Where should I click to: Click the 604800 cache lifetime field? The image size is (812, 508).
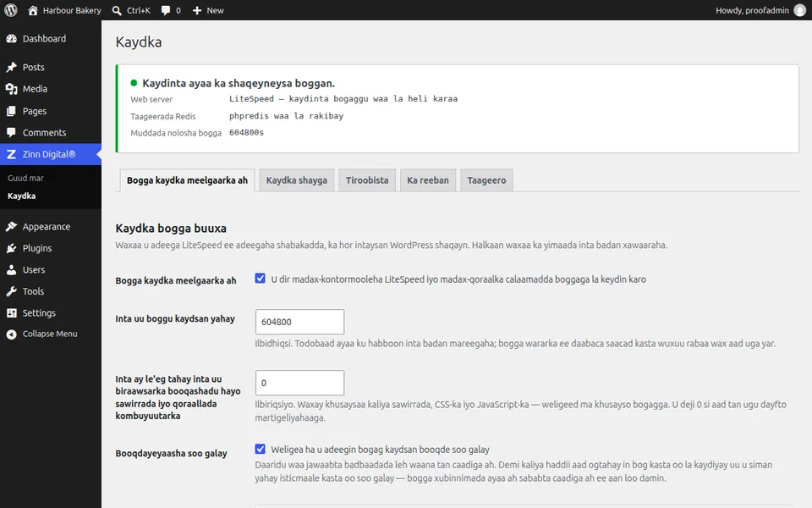[x=299, y=322]
